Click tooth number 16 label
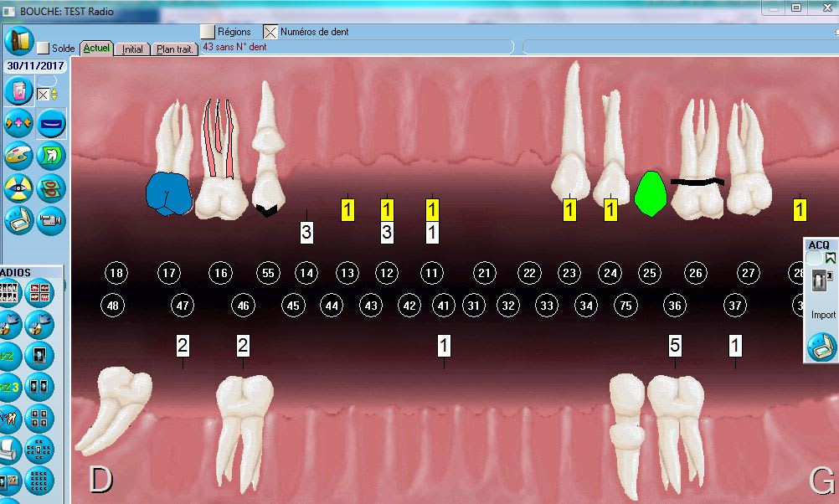839x504 pixels. pyautogui.click(x=221, y=273)
